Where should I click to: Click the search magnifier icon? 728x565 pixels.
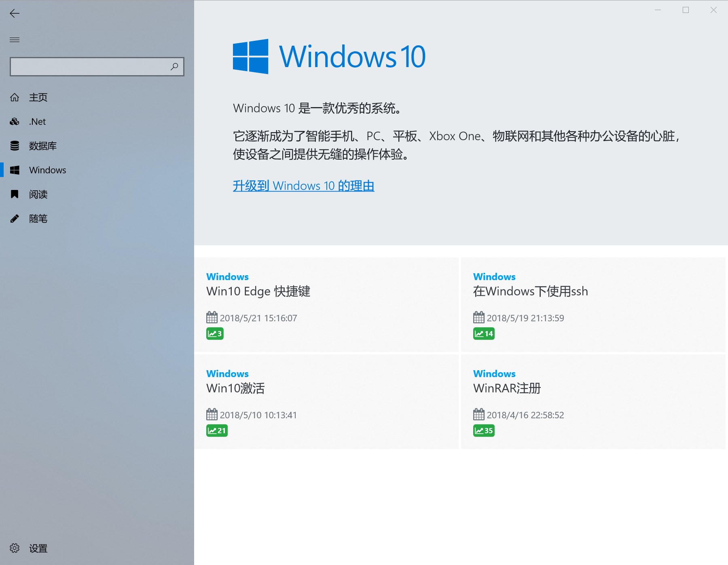point(174,66)
